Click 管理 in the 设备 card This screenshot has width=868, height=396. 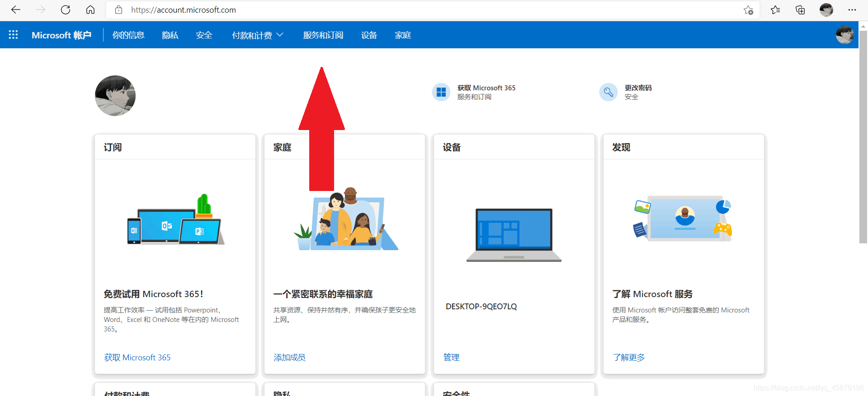click(x=451, y=358)
